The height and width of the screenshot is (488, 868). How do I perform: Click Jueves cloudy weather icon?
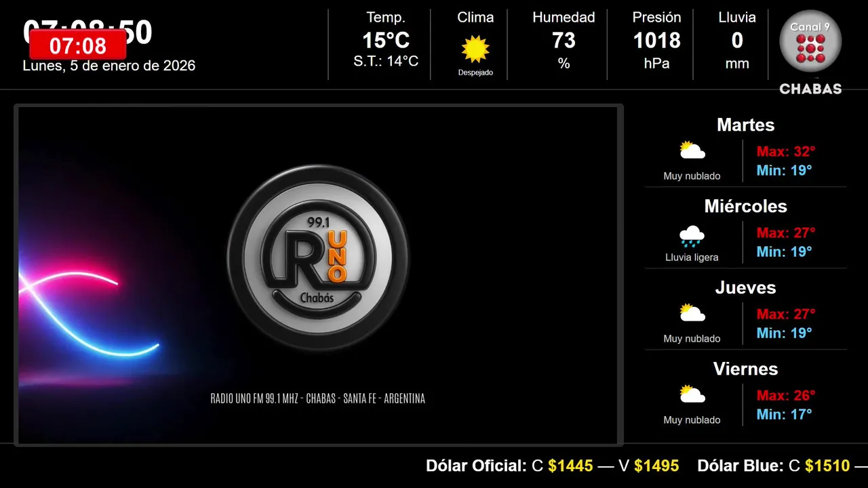click(692, 312)
